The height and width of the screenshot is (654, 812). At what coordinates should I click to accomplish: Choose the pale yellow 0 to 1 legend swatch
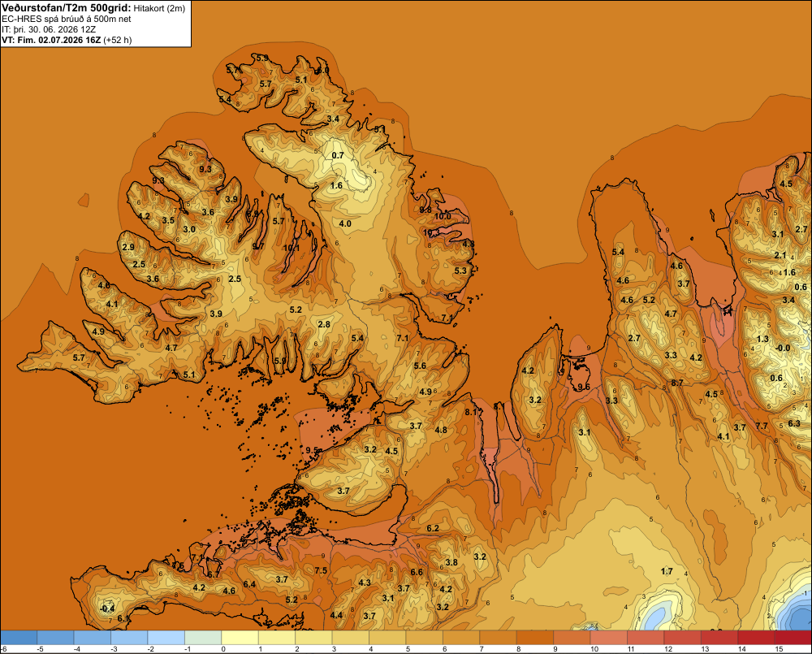coord(240,638)
